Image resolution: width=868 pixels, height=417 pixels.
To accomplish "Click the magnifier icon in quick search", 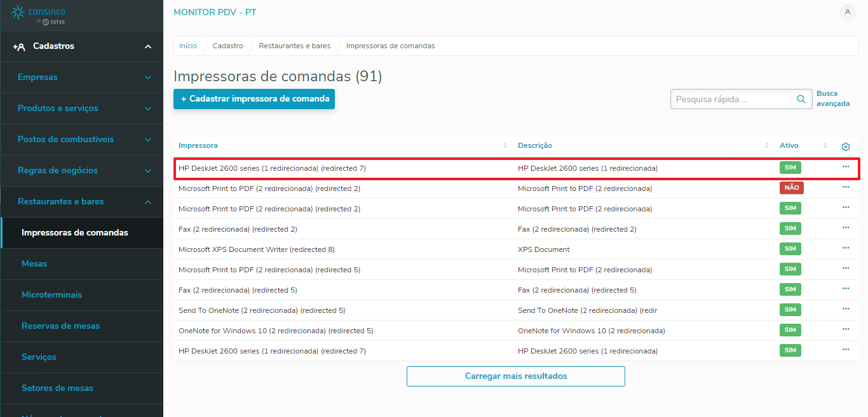I will (801, 99).
